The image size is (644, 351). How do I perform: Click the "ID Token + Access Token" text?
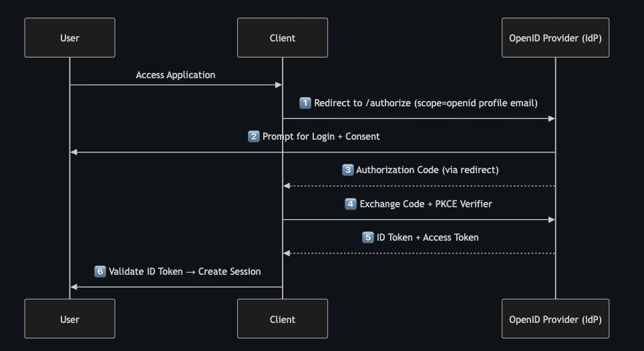[428, 237]
